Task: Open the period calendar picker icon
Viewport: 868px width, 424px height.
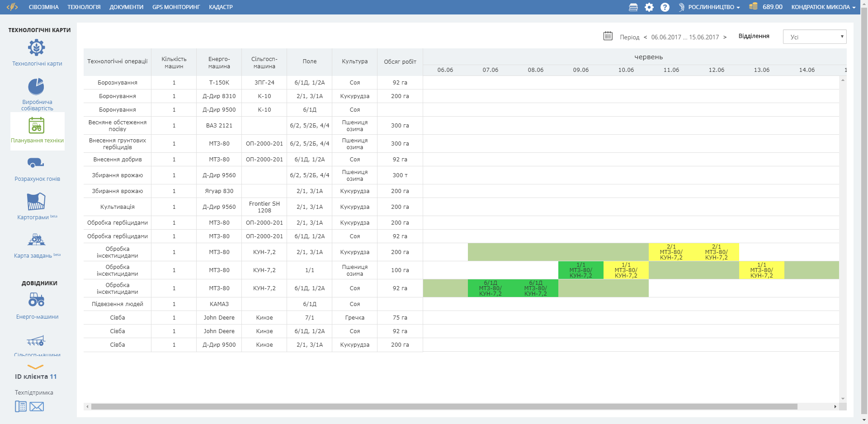Action: pyautogui.click(x=608, y=36)
